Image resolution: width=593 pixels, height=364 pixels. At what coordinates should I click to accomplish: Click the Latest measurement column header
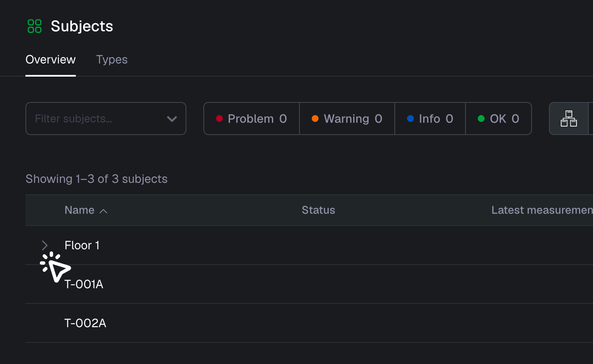click(x=542, y=210)
